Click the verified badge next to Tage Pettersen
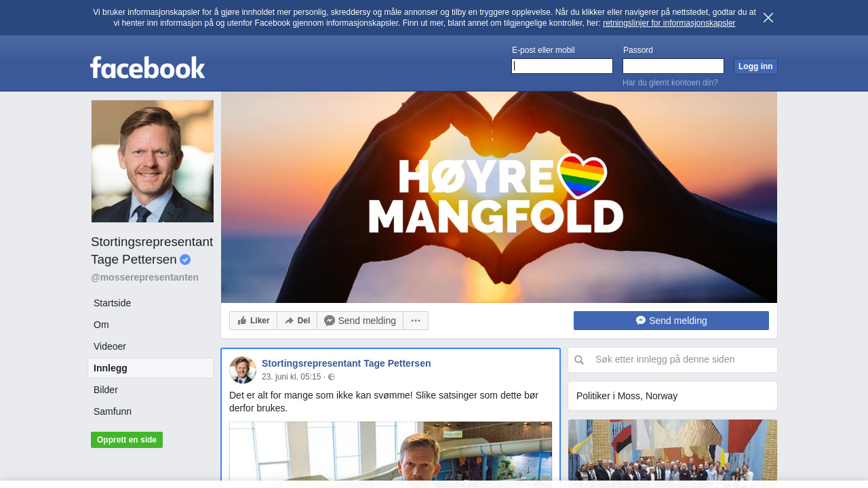Screen dimensions: 868x488 point(185,260)
